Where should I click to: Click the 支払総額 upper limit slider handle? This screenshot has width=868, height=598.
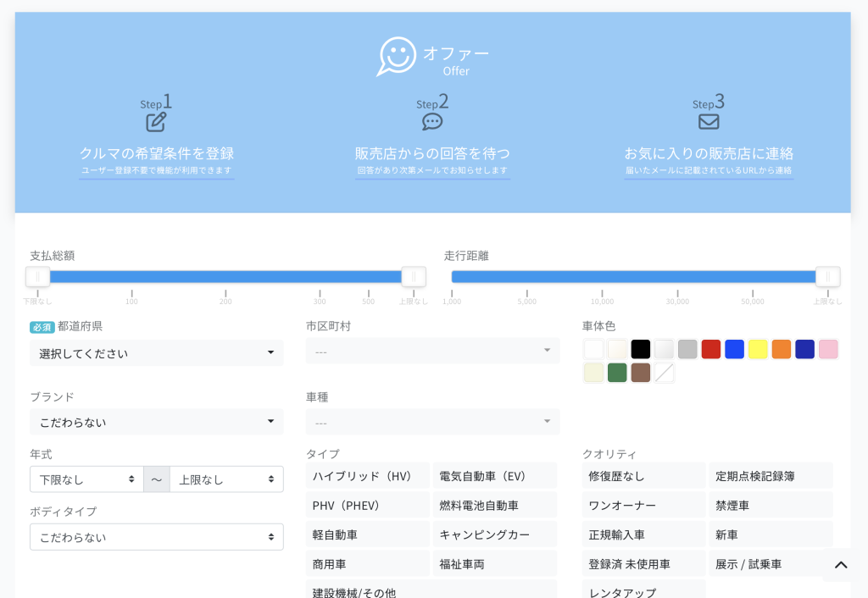tap(414, 277)
